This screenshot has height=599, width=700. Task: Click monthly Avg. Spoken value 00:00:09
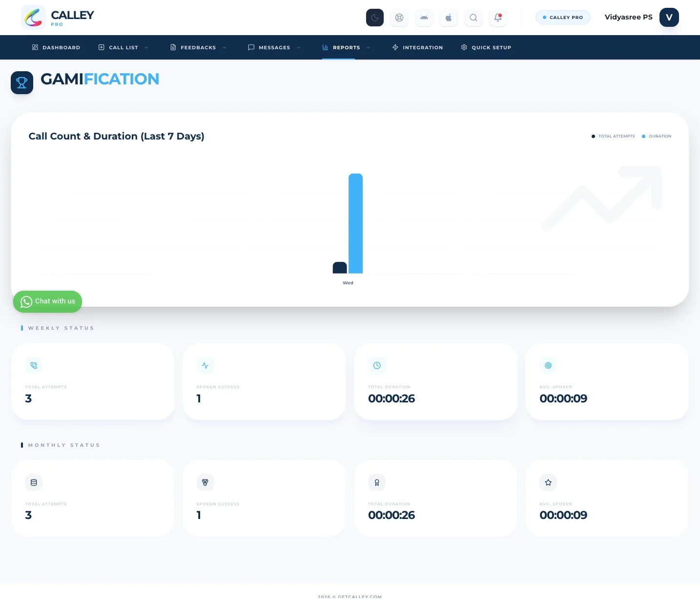click(563, 515)
